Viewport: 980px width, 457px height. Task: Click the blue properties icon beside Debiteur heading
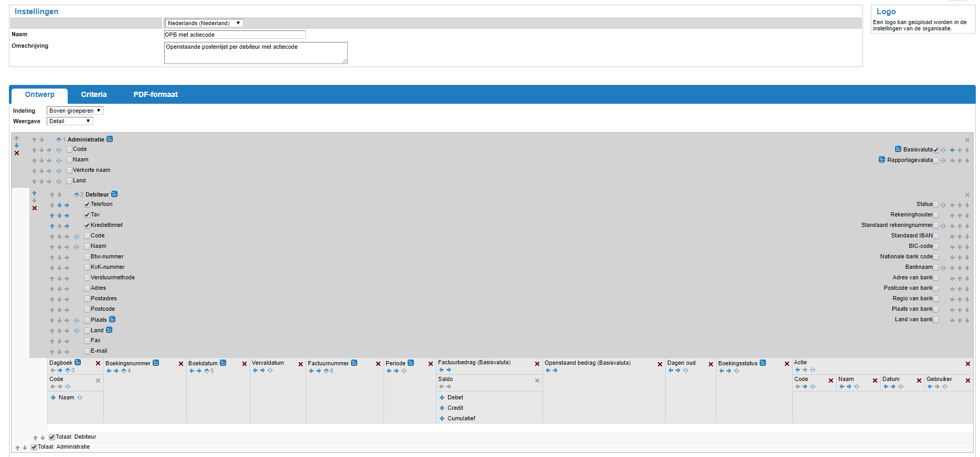click(x=114, y=194)
